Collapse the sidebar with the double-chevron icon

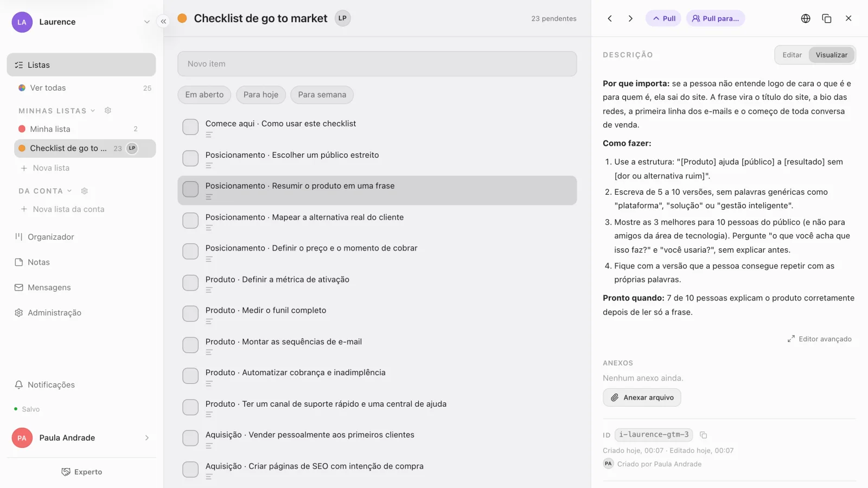coord(163,22)
